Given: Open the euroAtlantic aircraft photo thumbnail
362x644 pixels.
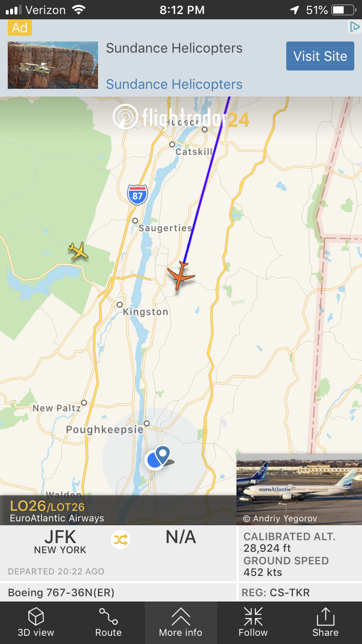Looking at the screenshot, I should click(299, 490).
